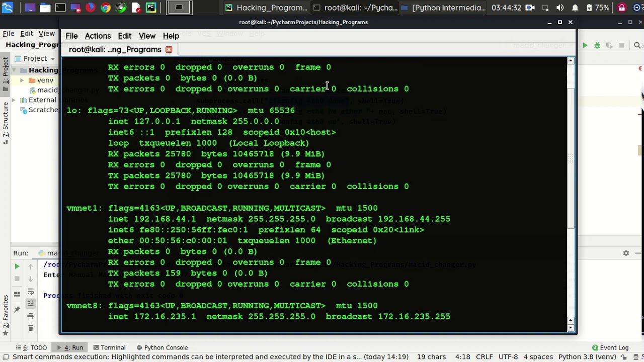Open the text editor launcher icon
The width and height of the screenshot is (644, 362).
[x=136, y=8]
